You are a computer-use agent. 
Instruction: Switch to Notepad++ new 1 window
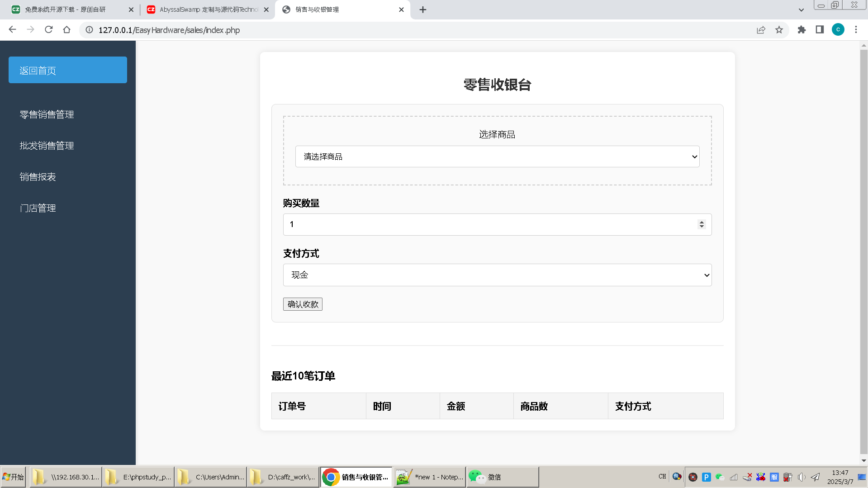click(429, 477)
